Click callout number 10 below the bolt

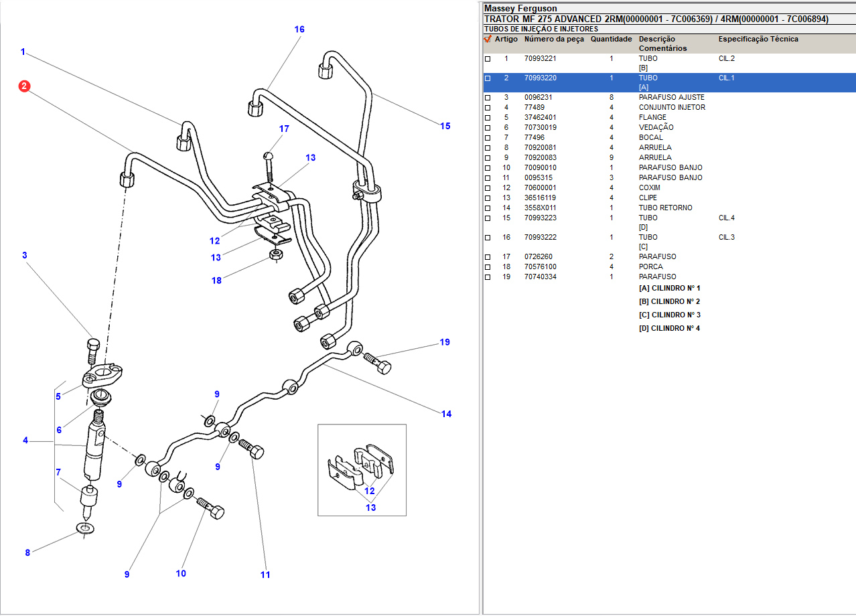(x=181, y=573)
